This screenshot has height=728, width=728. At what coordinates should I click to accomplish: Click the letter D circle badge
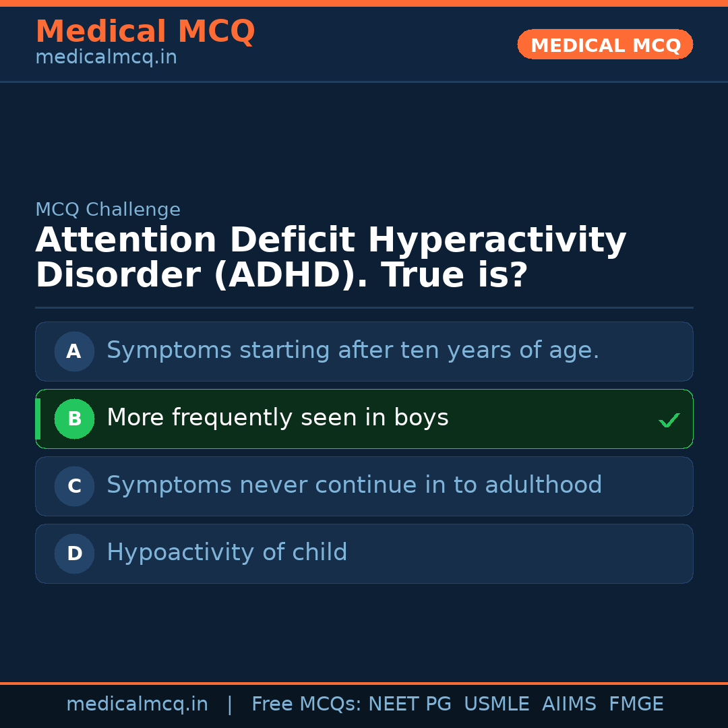click(x=74, y=553)
